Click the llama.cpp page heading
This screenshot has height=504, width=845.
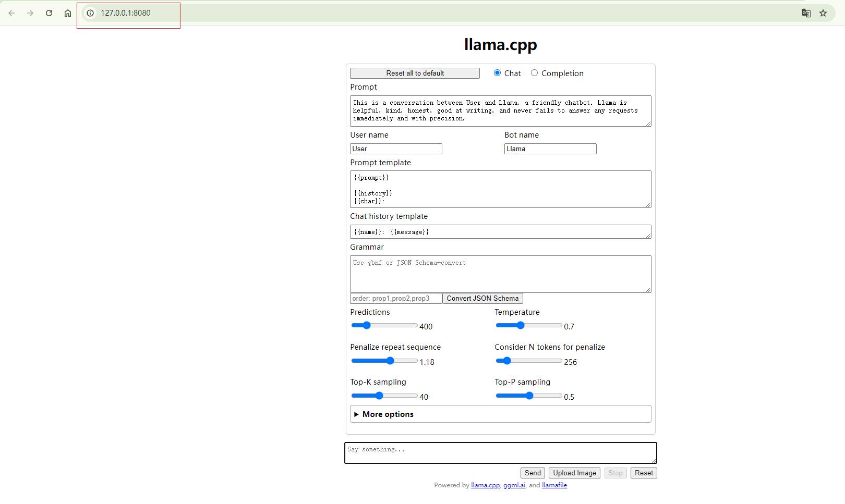(501, 44)
